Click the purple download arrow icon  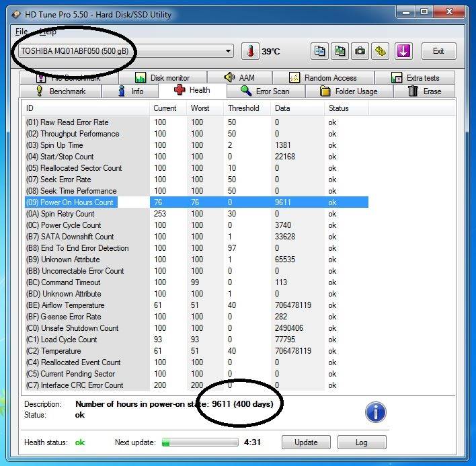click(x=403, y=51)
